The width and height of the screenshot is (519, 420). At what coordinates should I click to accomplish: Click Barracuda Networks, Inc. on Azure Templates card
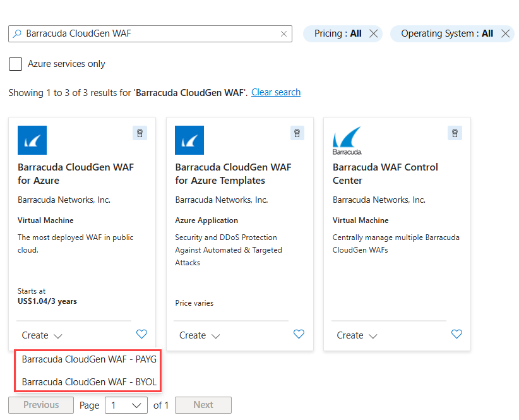(x=222, y=200)
